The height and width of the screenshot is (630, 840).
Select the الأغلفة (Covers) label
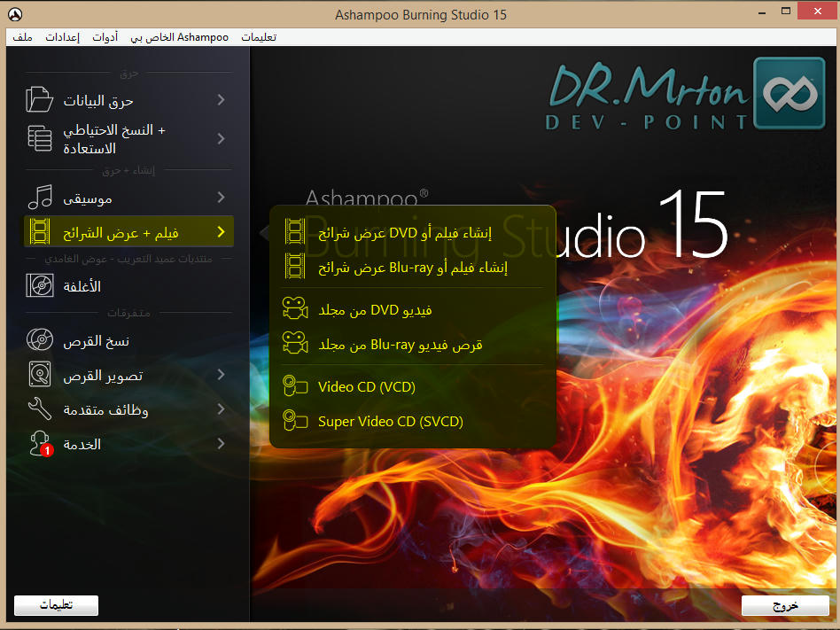pyautogui.click(x=82, y=286)
